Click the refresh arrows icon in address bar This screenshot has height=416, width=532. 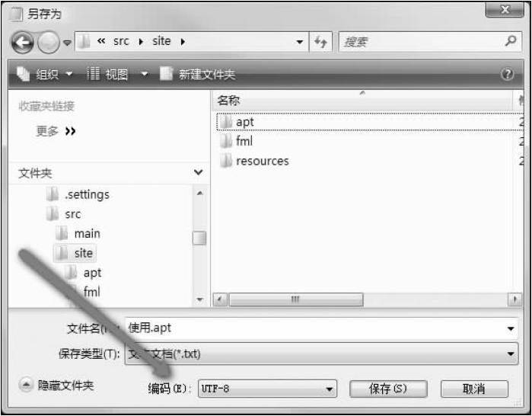point(320,41)
